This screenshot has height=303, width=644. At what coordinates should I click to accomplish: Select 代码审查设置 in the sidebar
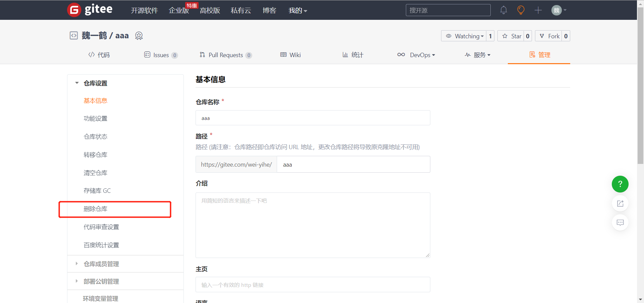[x=101, y=227]
